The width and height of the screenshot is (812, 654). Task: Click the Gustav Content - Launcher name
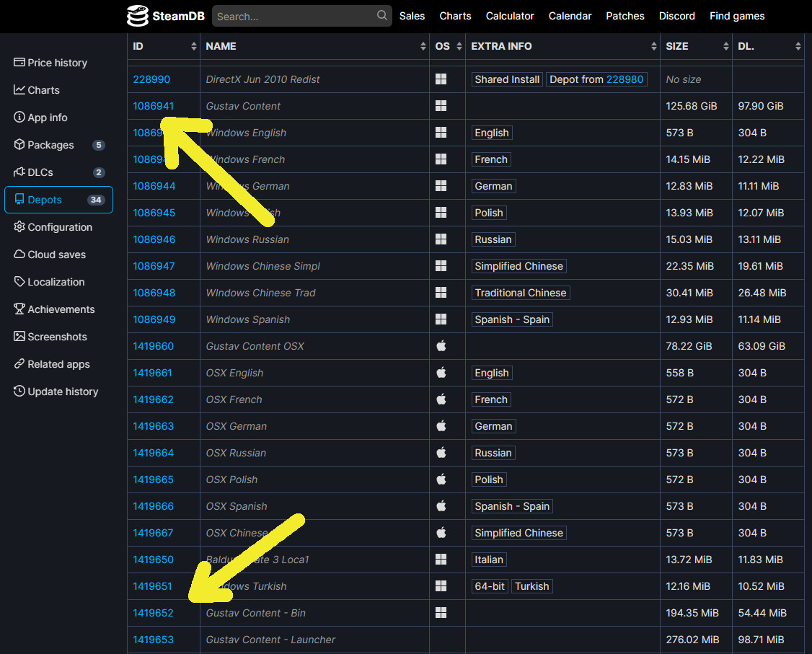[x=271, y=640]
